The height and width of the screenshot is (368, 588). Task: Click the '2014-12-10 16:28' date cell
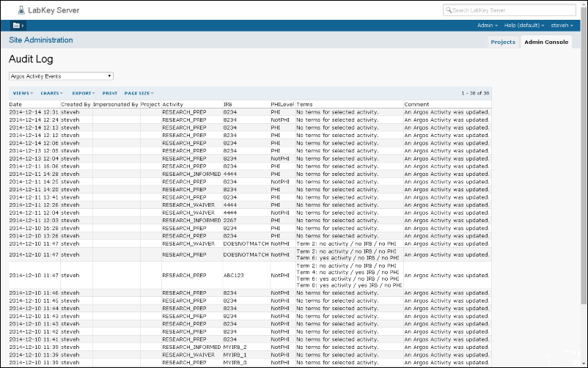tap(34, 228)
